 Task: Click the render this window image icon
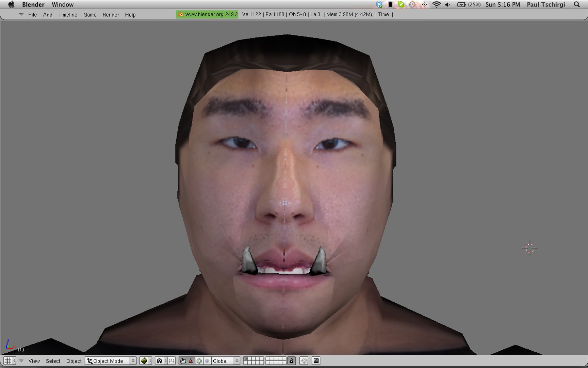[x=316, y=361]
